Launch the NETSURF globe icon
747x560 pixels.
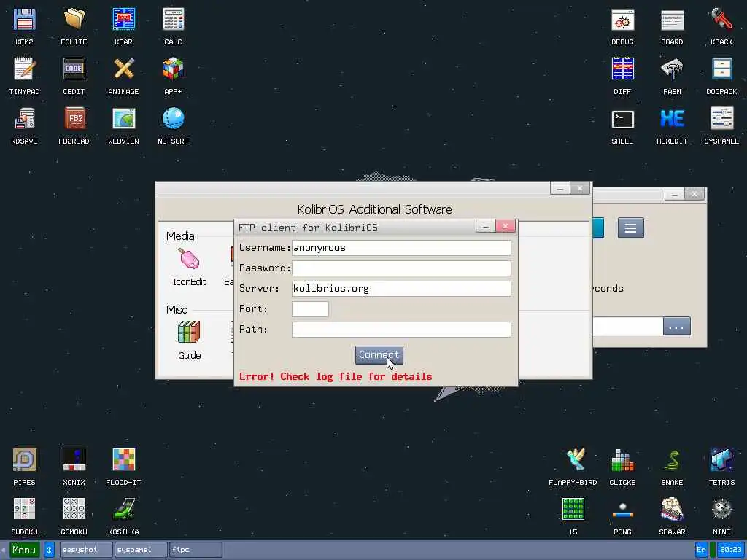(173, 119)
